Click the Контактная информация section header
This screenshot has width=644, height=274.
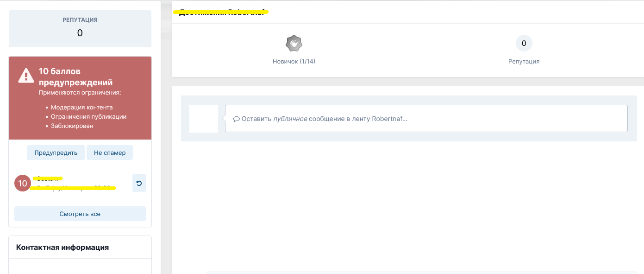63,247
